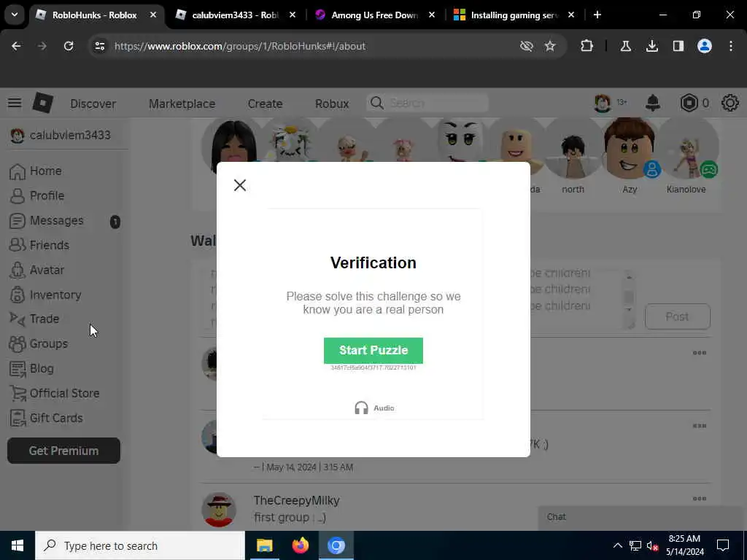Go to the Create page
The width and height of the screenshot is (747, 560).
tap(265, 104)
